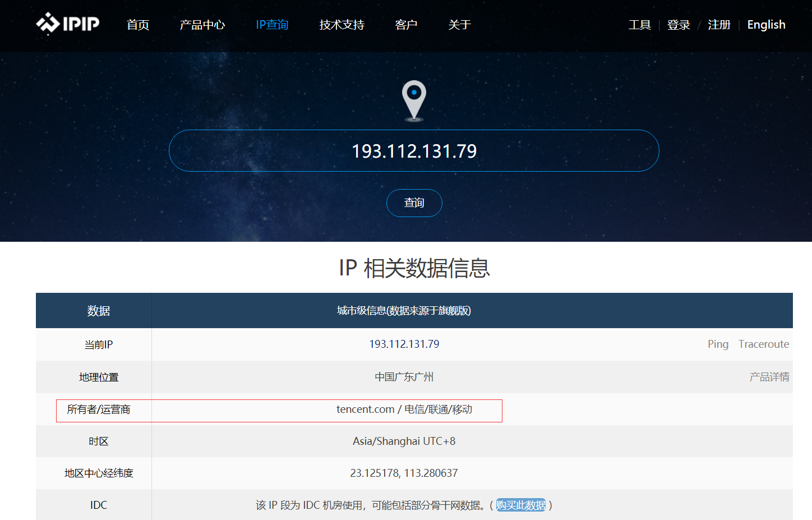Open the 关于 menu item
812x520 pixels.
[x=459, y=25]
